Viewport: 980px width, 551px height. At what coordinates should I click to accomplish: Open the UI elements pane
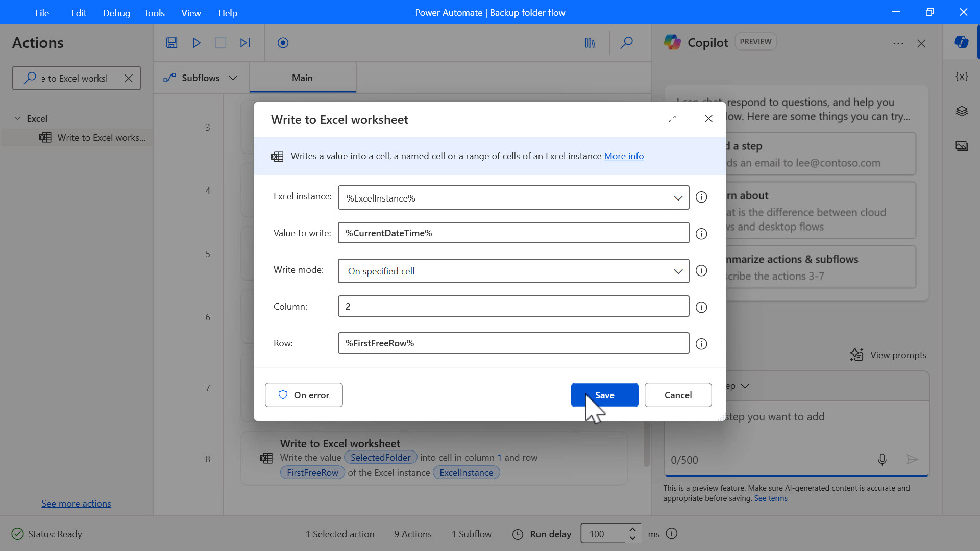962,111
